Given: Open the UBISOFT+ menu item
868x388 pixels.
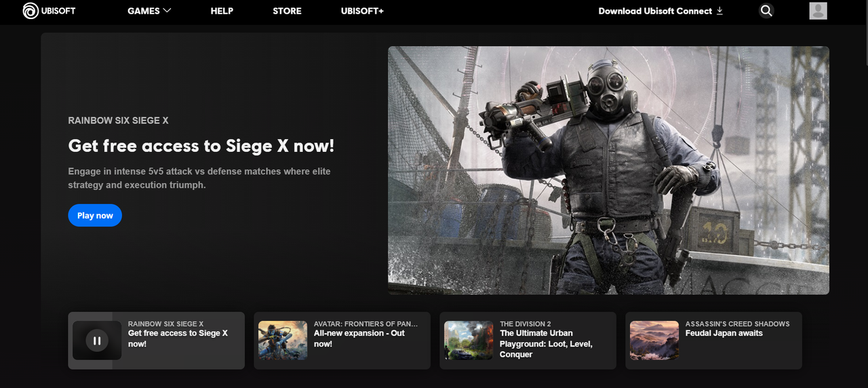Looking at the screenshot, I should tap(362, 11).
